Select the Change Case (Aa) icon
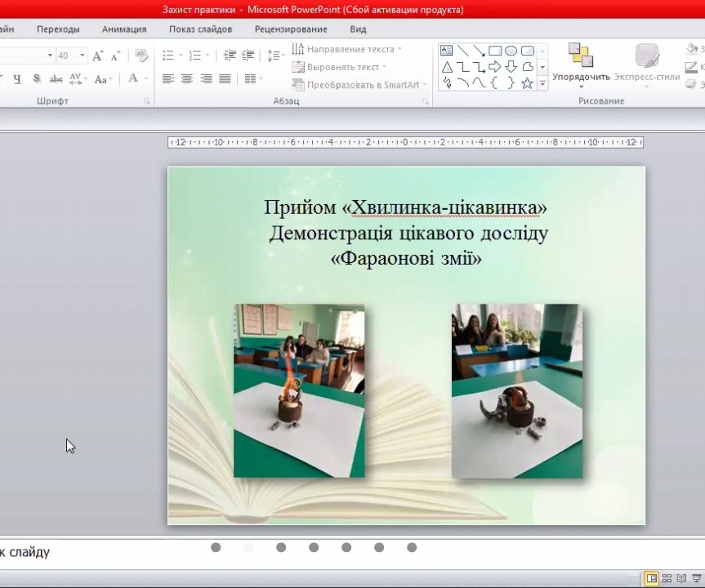The height and width of the screenshot is (588, 705). click(100, 79)
